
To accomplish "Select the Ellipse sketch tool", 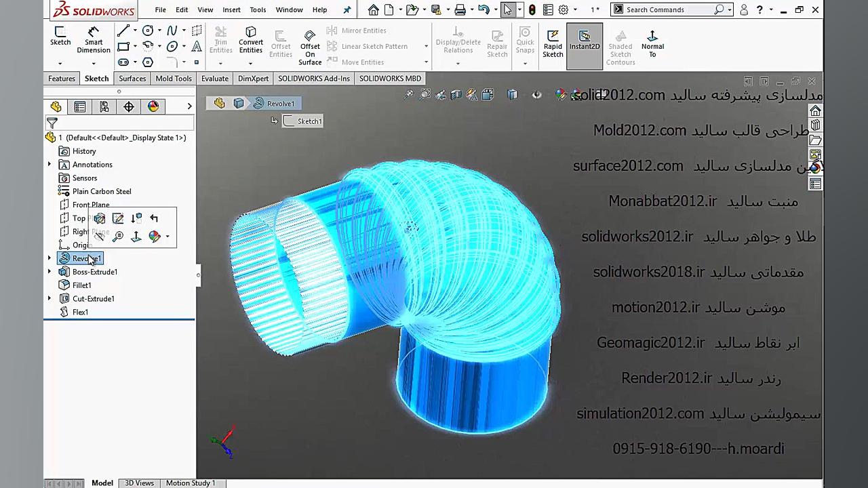I will point(172,46).
